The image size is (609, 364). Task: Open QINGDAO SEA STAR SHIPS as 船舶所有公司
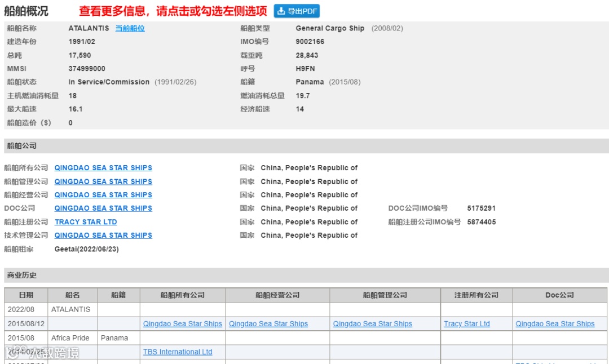tap(103, 168)
